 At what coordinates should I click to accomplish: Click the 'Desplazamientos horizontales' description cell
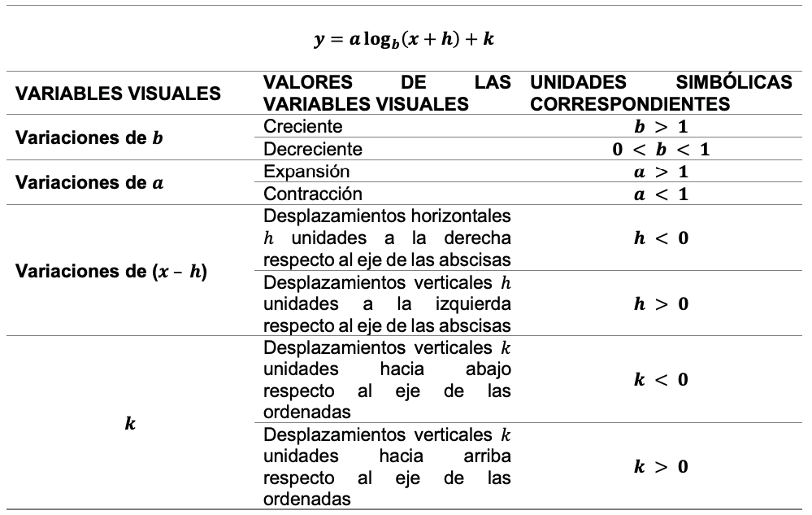[387, 238]
